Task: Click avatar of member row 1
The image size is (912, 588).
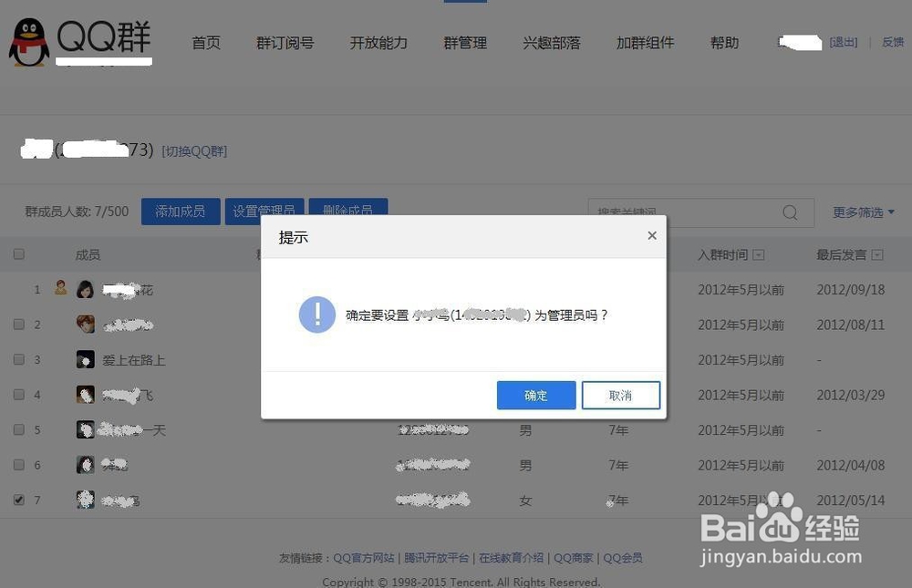Action: [x=86, y=289]
